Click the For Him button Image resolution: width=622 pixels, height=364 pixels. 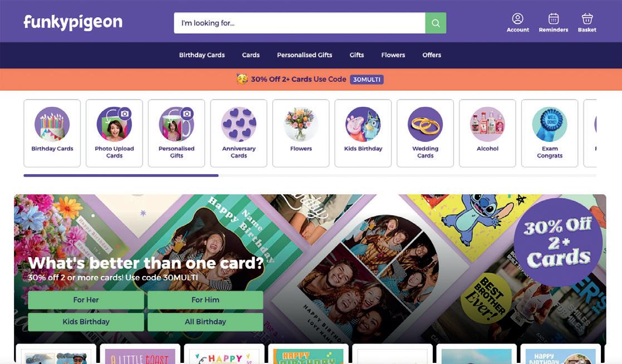coord(205,300)
